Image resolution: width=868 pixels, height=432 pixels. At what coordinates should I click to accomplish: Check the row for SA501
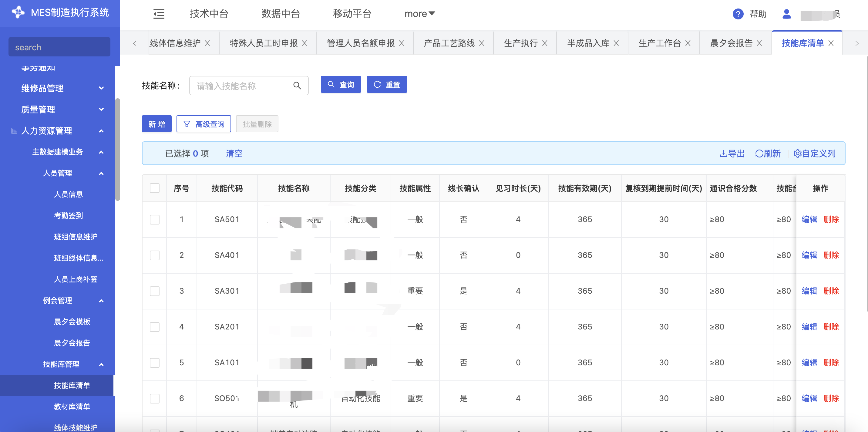point(155,219)
